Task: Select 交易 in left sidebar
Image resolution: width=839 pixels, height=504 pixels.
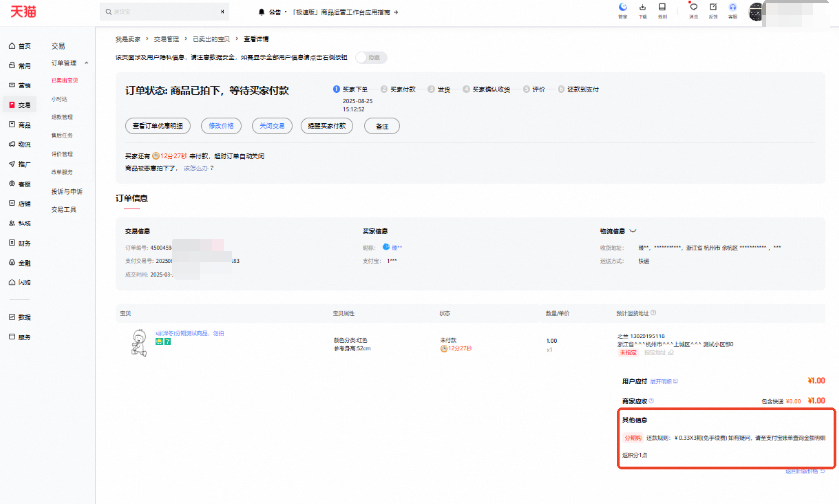Action: point(20,105)
